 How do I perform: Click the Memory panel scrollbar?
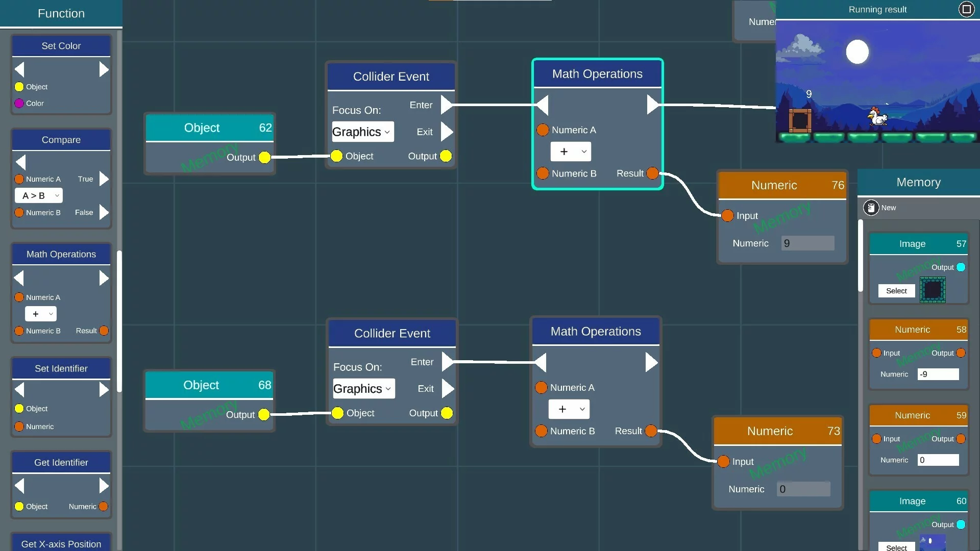pyautogui.click(x=861, y=256)
